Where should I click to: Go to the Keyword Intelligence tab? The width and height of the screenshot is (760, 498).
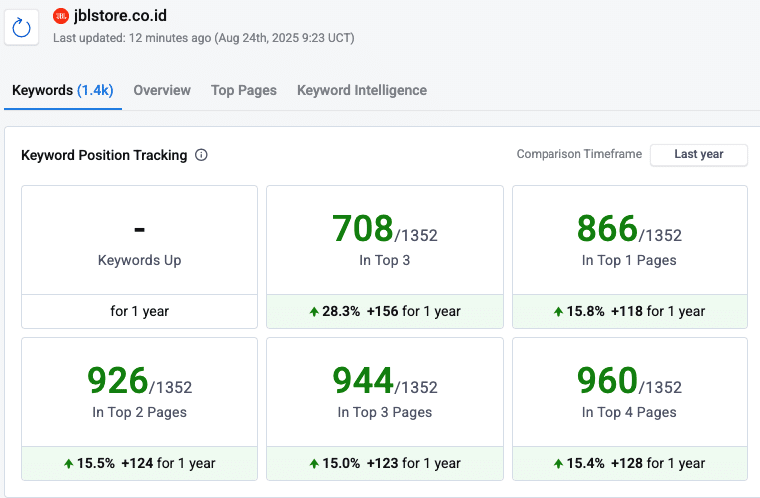pyautogui.click(x=362, y=90)
